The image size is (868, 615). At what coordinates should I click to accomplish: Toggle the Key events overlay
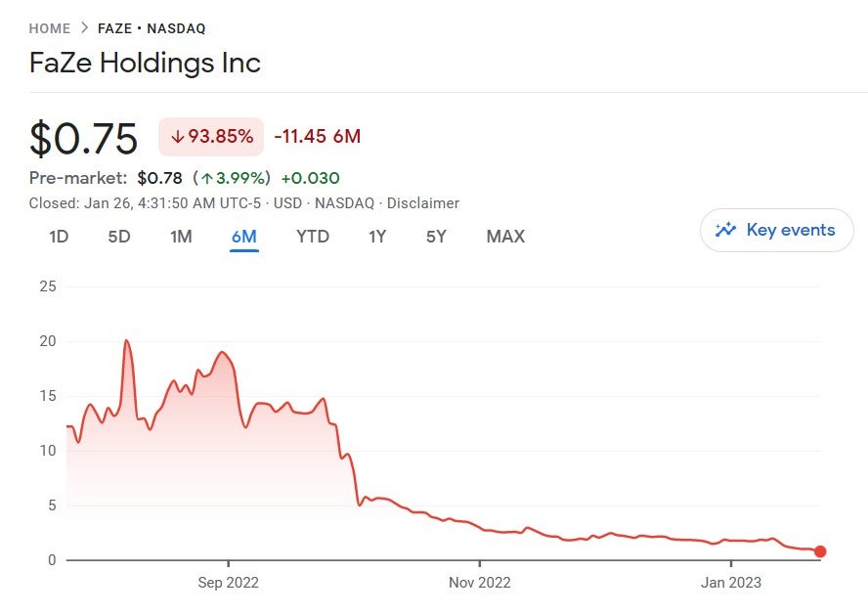pyautogui.click(x=776, y=230)
